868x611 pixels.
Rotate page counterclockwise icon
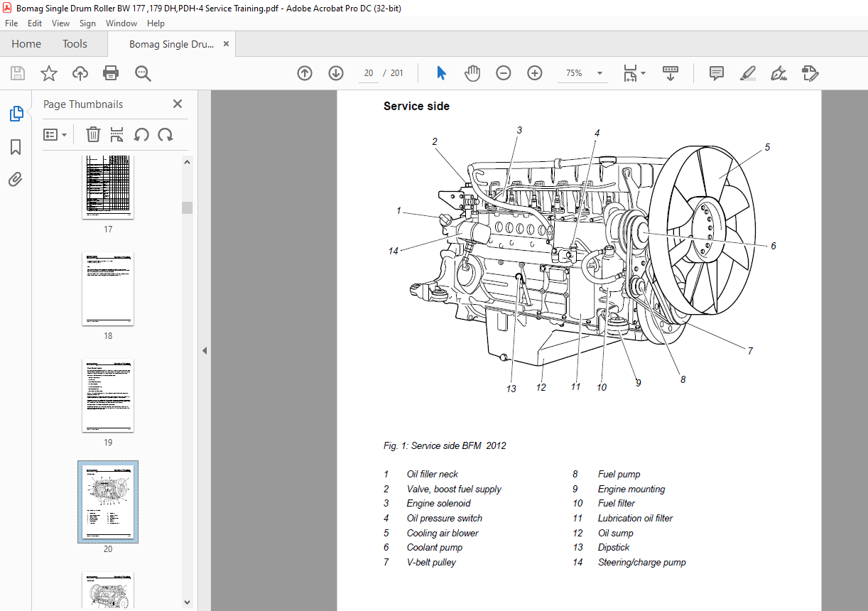pyautogui.click(x=141, y=134)
